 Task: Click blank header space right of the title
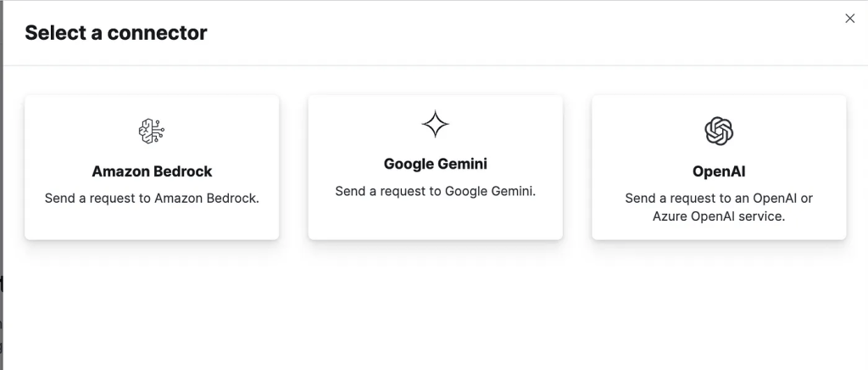point(509,33)
